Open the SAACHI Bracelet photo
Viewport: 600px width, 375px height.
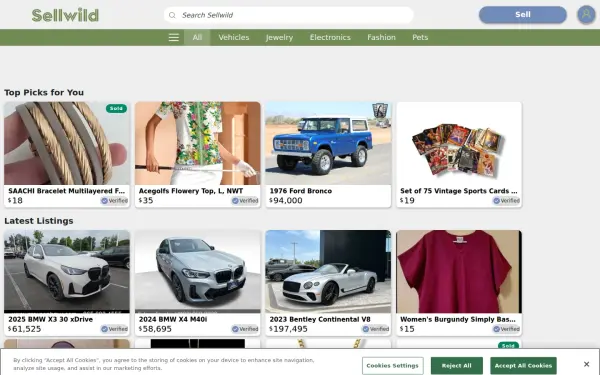[x=67, y=143]
